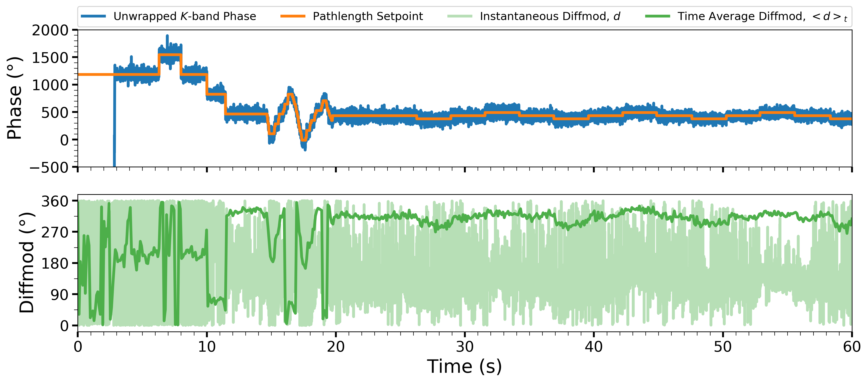
Task: Click the 'Time (s)' x-axis label
Action: click(x=464, y=367)
